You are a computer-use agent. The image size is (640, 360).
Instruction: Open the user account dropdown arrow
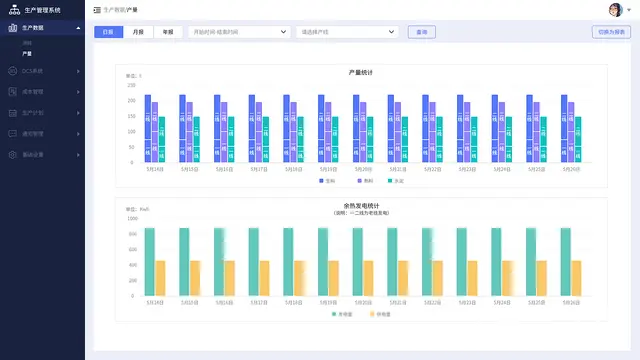629,10
